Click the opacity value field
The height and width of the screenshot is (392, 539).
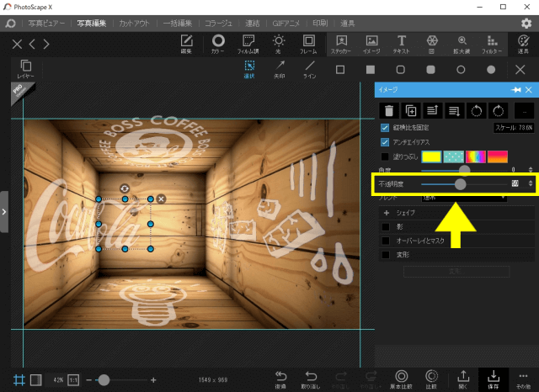515,183
